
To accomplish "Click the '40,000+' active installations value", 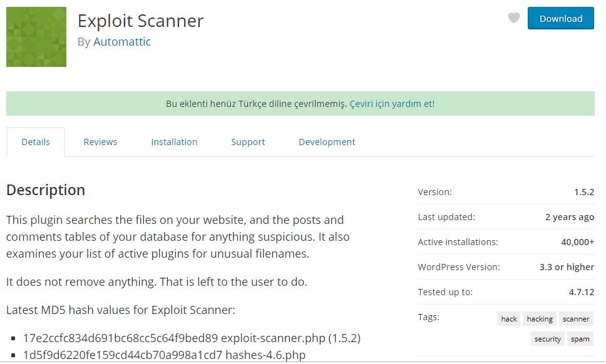I will (x=577, y=242).
